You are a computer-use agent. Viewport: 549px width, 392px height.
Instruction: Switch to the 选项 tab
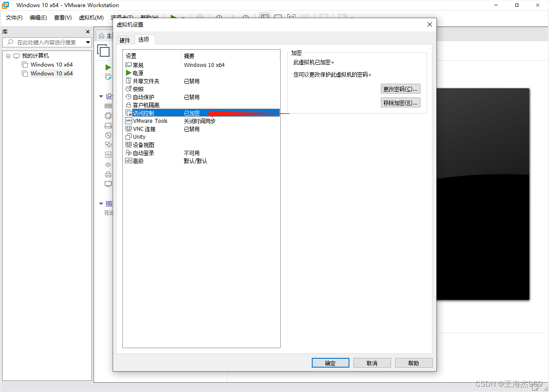tap(144, 39)
